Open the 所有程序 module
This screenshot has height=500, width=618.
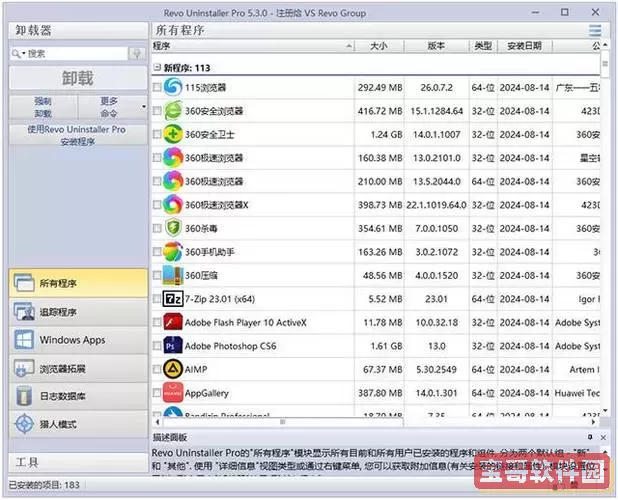pos(78,283)
